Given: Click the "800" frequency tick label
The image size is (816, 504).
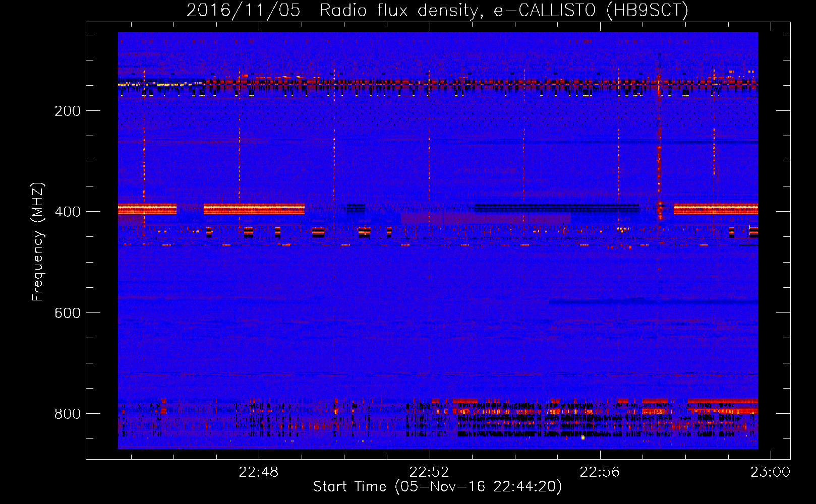Looking at the screenshot, I should [68, 414].
